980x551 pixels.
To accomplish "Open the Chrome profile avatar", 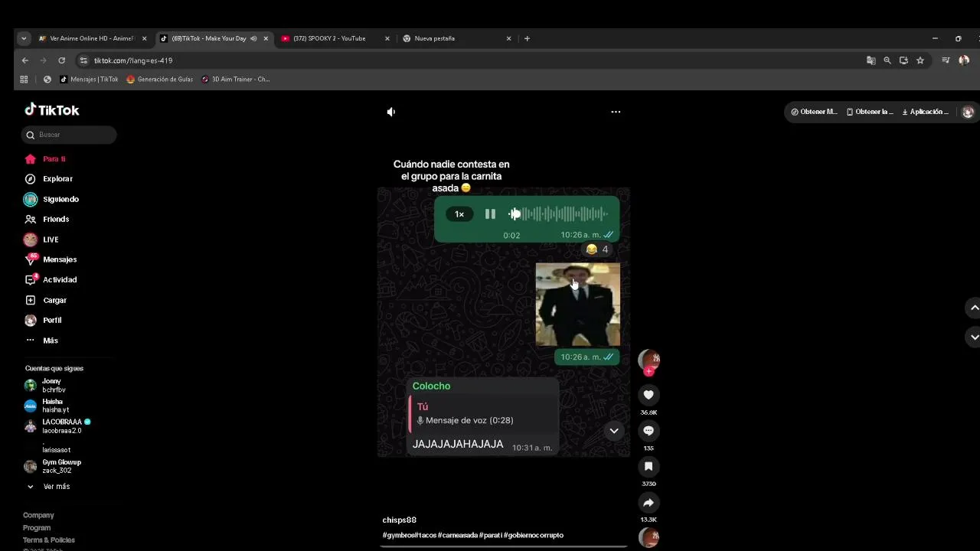I will tap(964, 60).
